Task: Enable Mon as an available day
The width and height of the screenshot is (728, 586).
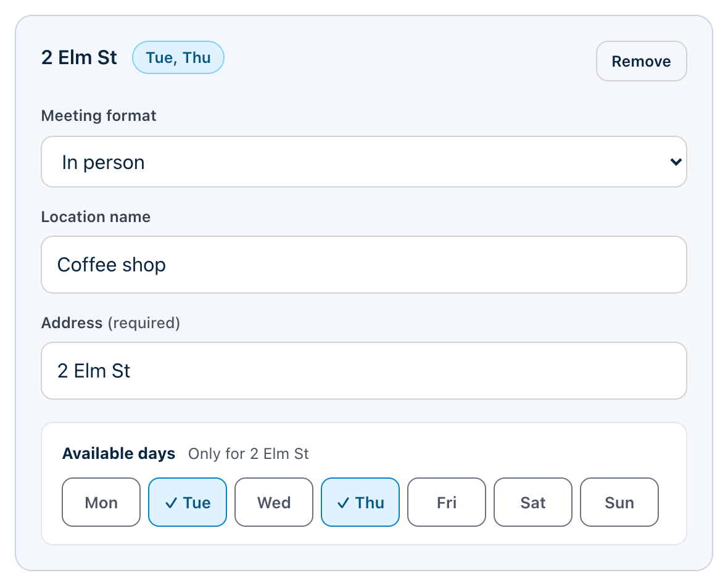Action: [101, 502]
